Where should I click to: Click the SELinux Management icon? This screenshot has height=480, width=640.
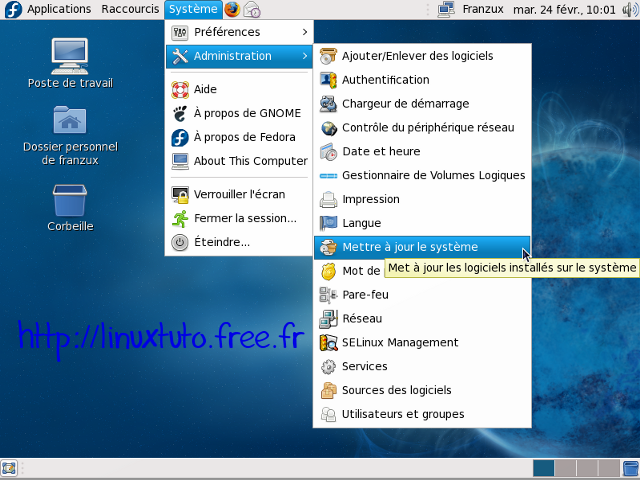328,342
